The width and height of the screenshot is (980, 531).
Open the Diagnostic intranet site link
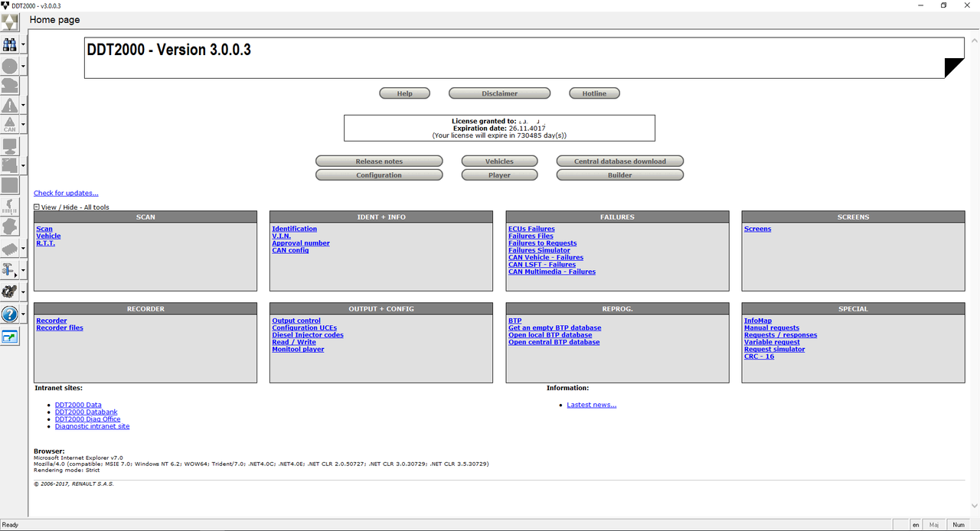tap(92, 426)
